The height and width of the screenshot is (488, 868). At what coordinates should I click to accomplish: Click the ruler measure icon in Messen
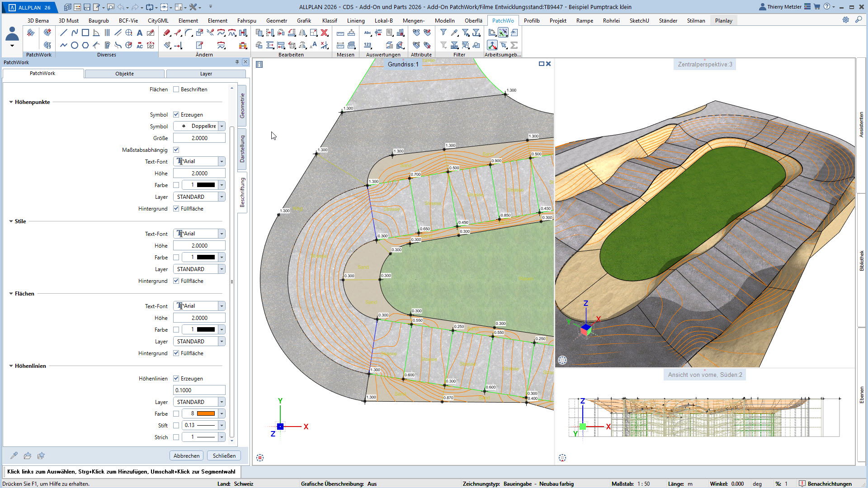pos(340,33)
